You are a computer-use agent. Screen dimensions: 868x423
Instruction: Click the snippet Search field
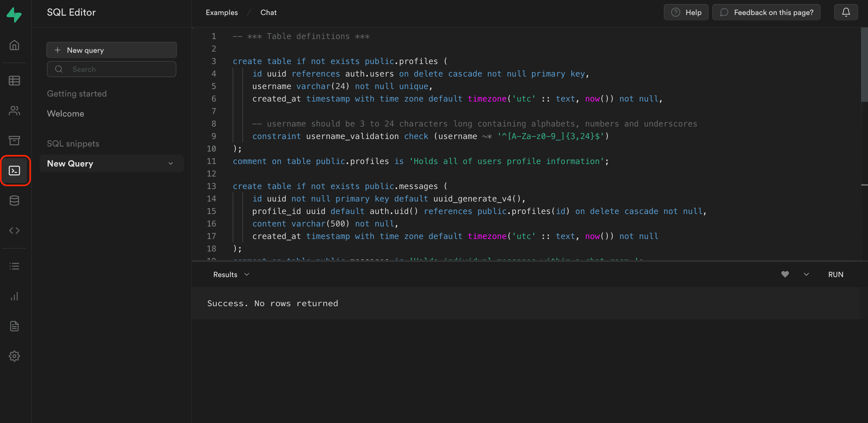[x=112, y=69]
